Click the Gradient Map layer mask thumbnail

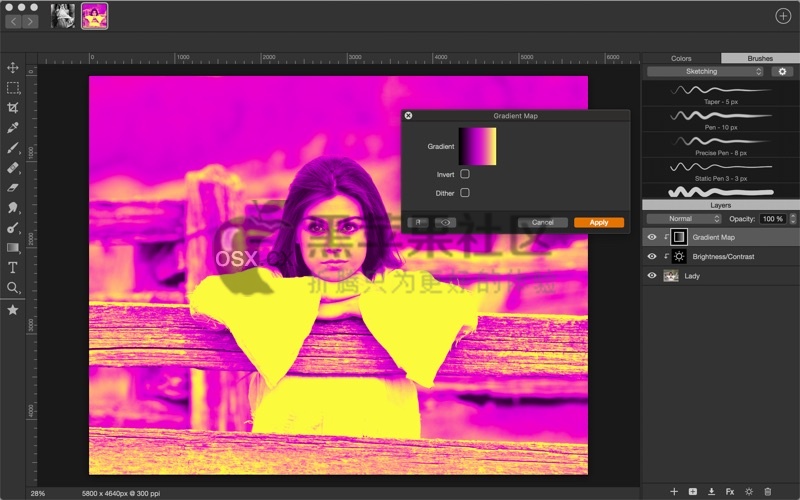(679, 237)
